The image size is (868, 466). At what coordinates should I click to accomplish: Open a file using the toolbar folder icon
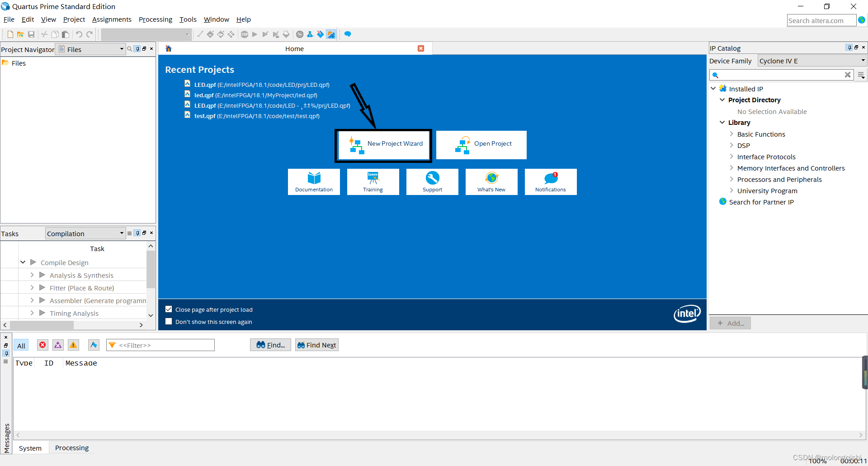(x=20, y=34)
